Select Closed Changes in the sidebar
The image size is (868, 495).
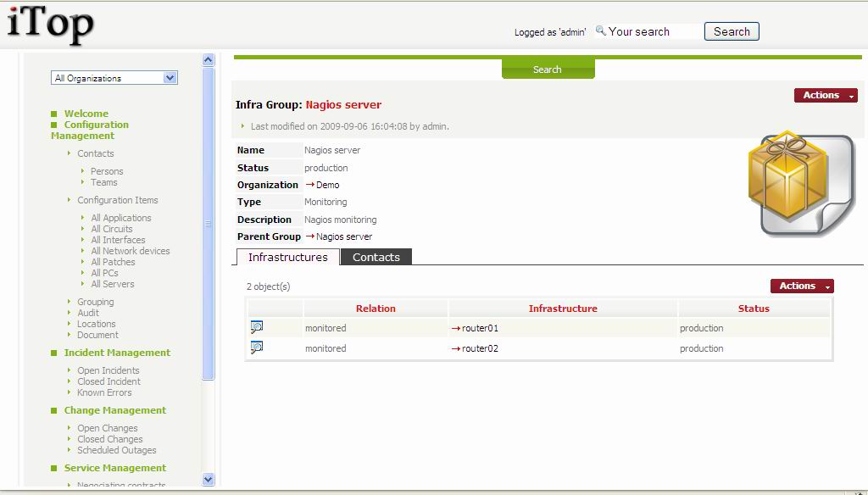[110, 439]
